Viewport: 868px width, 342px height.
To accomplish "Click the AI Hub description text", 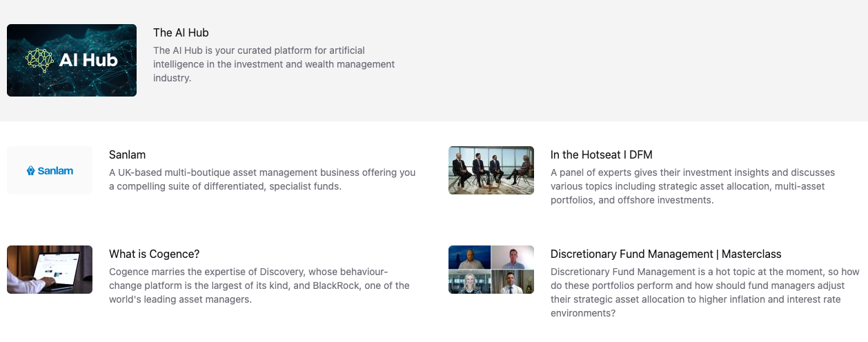I will (x=274, y=64).
